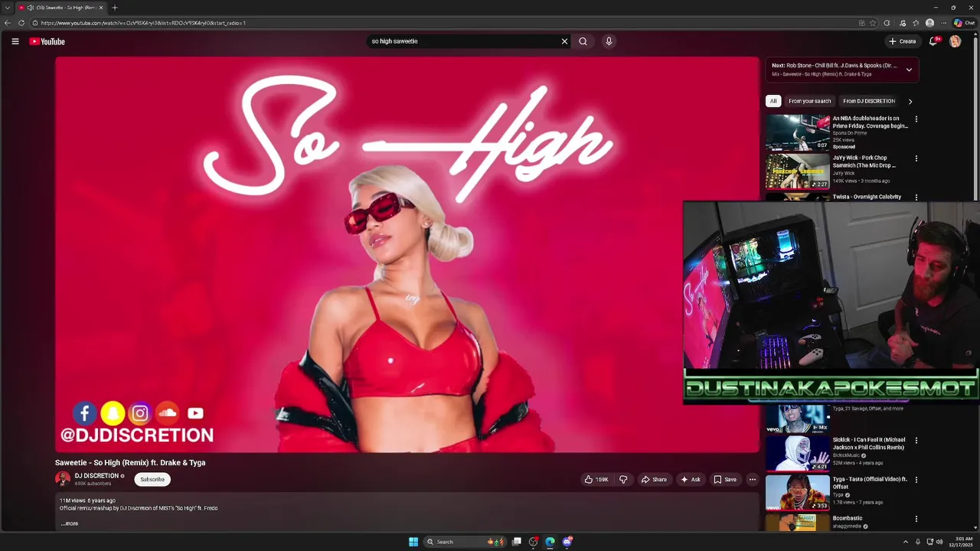Open the YouTube account avatar menu
980x551 pixels.
pyautogui.click(x=955, y=41)
